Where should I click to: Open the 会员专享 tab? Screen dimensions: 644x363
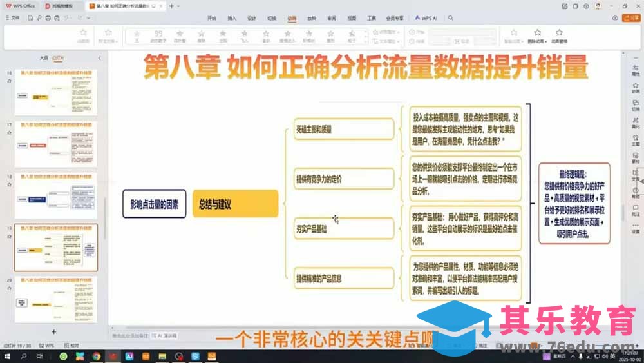click(395, 18)
